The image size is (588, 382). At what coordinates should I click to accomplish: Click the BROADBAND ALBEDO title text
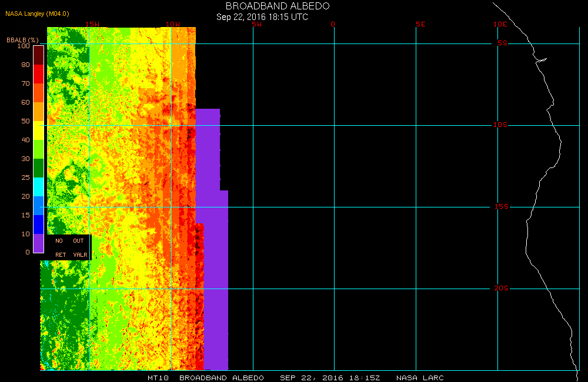(x=278, y=6)
